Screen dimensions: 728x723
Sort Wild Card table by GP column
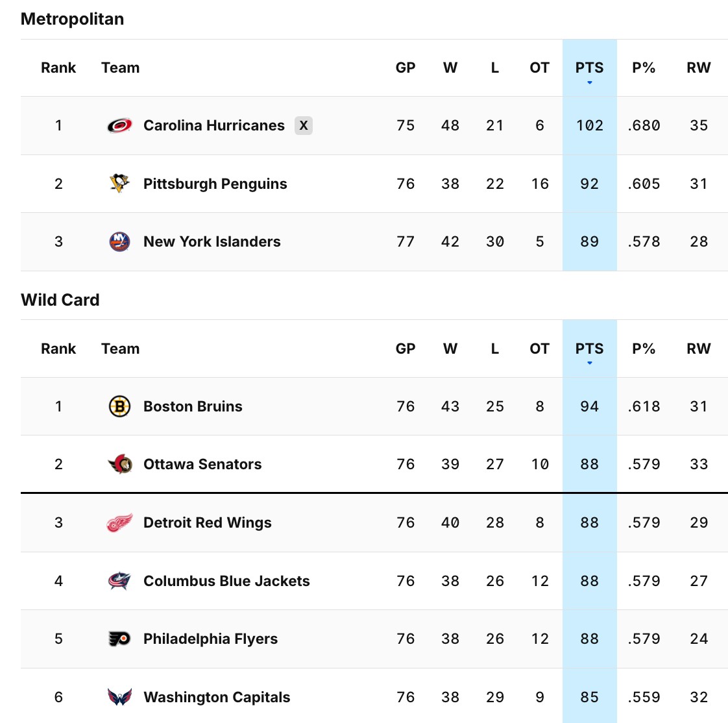[406, 349]
